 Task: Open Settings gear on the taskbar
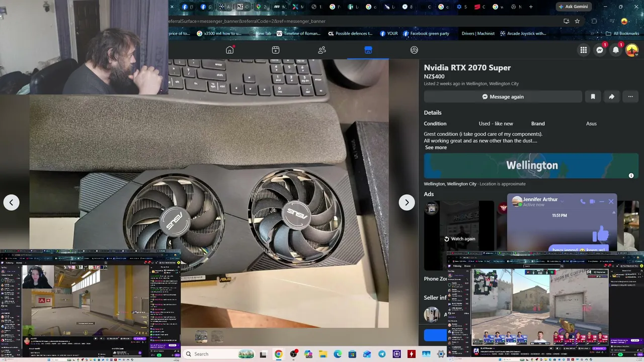point(441,354)
